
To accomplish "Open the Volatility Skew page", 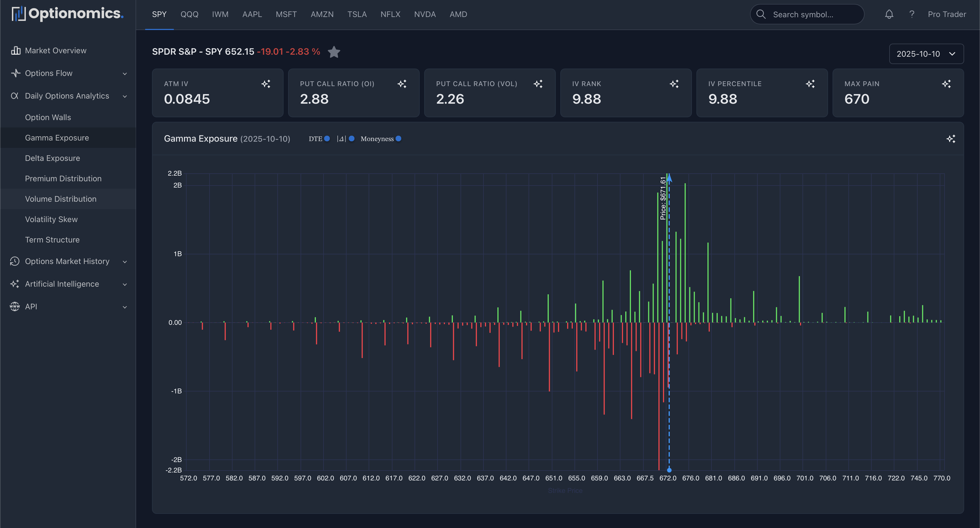I will 51,219.
